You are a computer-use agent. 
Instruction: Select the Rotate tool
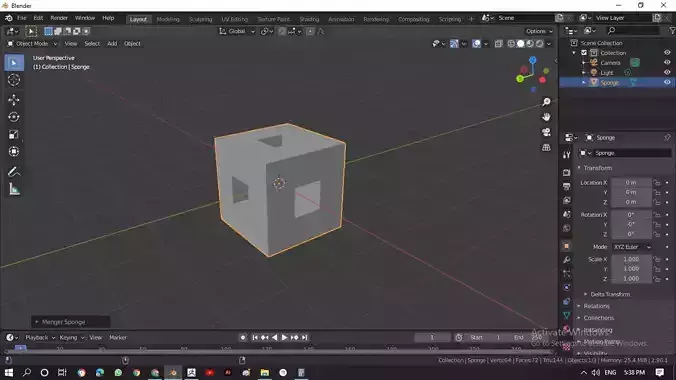point(14,117)
